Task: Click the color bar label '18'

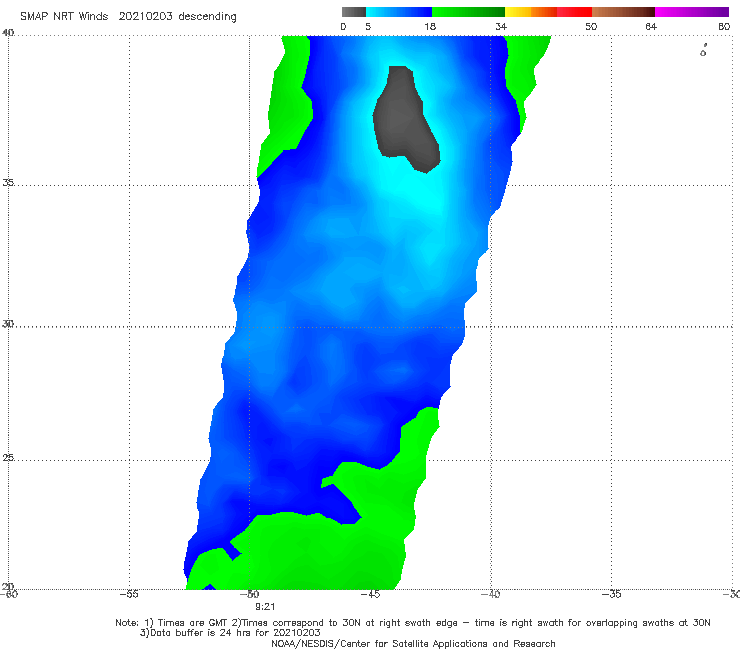Action: click(430, 27)
